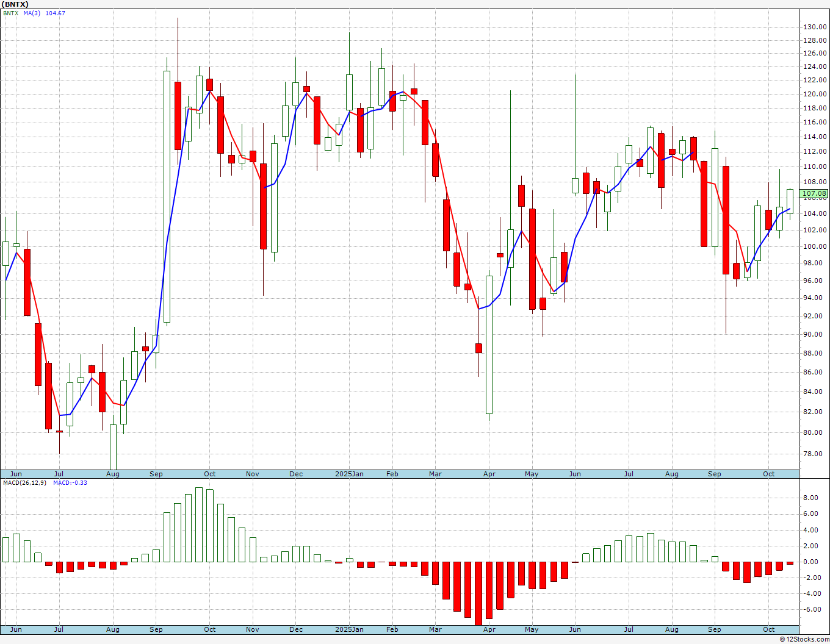Click the 124.00 price axis label
Screen dimensions: 830x644
[815, 66]
